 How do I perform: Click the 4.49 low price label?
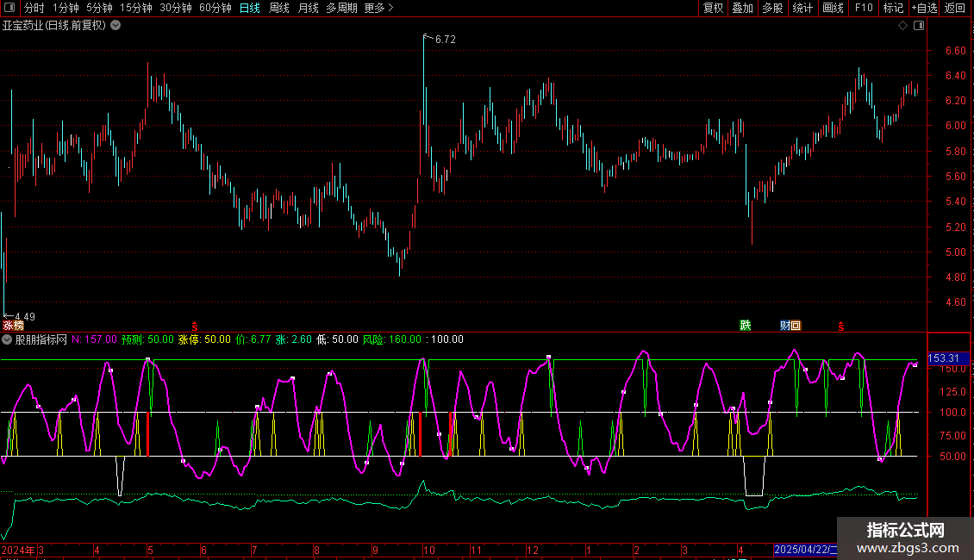25,317
